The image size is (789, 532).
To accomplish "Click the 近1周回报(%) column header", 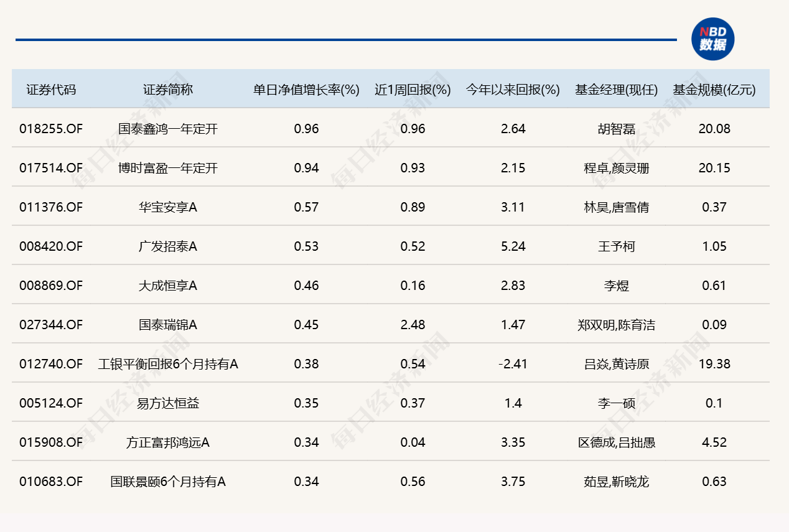I will pyautogui.click(x=413, y=90).
